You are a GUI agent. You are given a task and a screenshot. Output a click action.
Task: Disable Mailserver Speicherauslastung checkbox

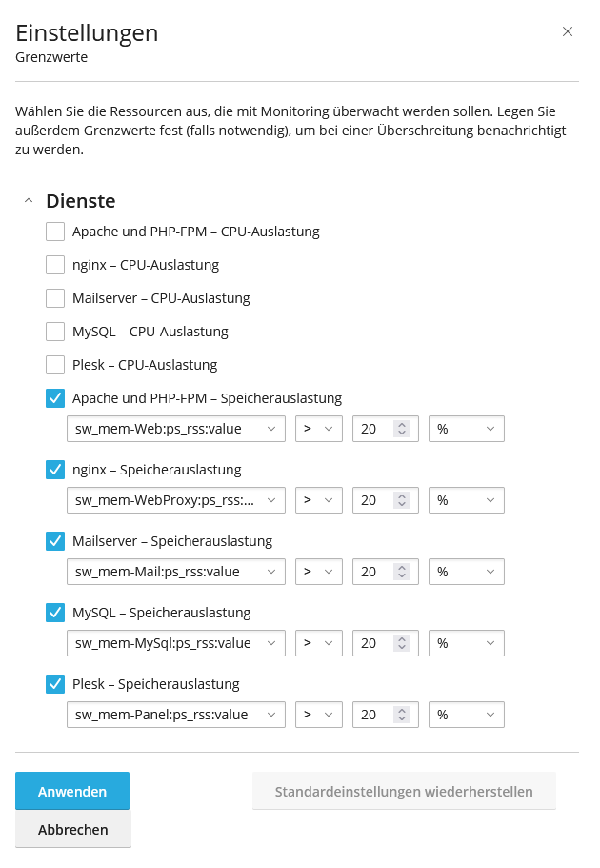tap(55, 541)
